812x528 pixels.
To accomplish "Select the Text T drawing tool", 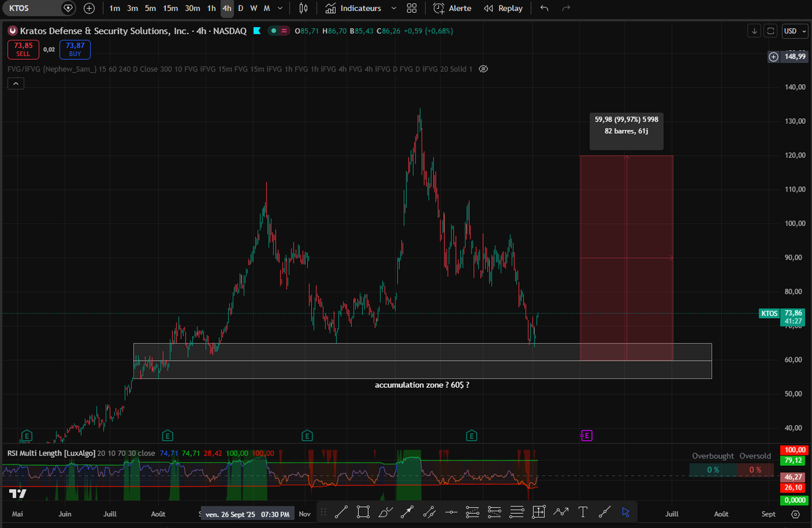I will [x=583, y=512].
